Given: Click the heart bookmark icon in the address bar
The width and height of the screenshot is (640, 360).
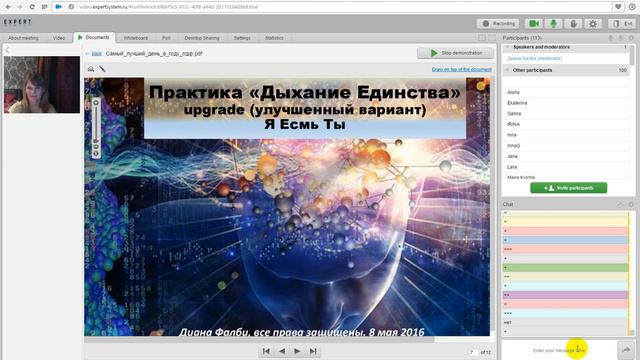Looking at the screenshot, I should pyautogui.click(x=618, y=7).
